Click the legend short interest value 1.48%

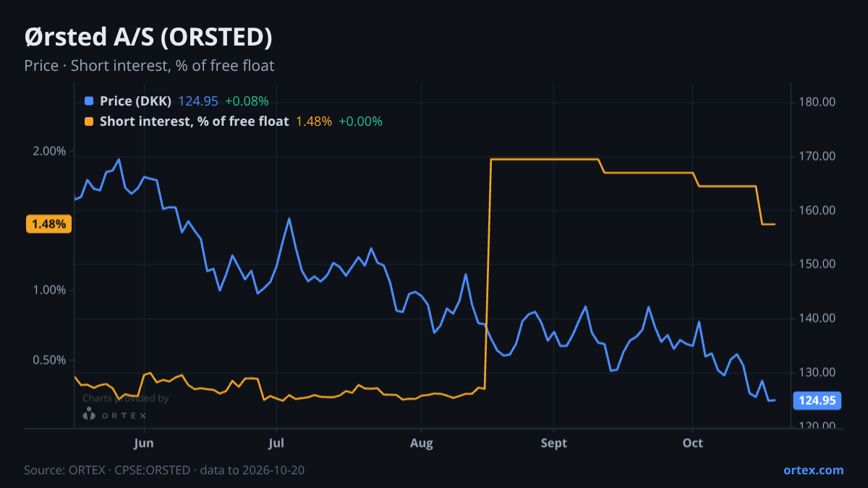[x=314, y=121]
